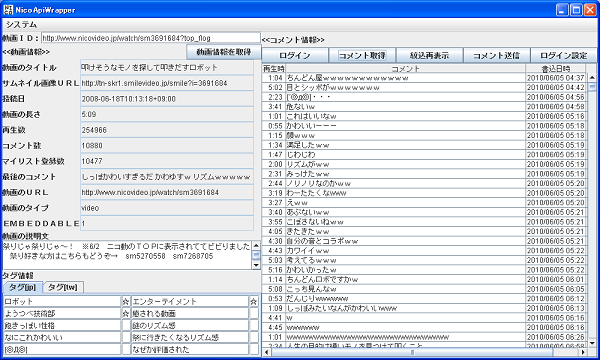Click the ログイン button
The width and height of the screenshot is (600, 360).
tap(295, 55)
